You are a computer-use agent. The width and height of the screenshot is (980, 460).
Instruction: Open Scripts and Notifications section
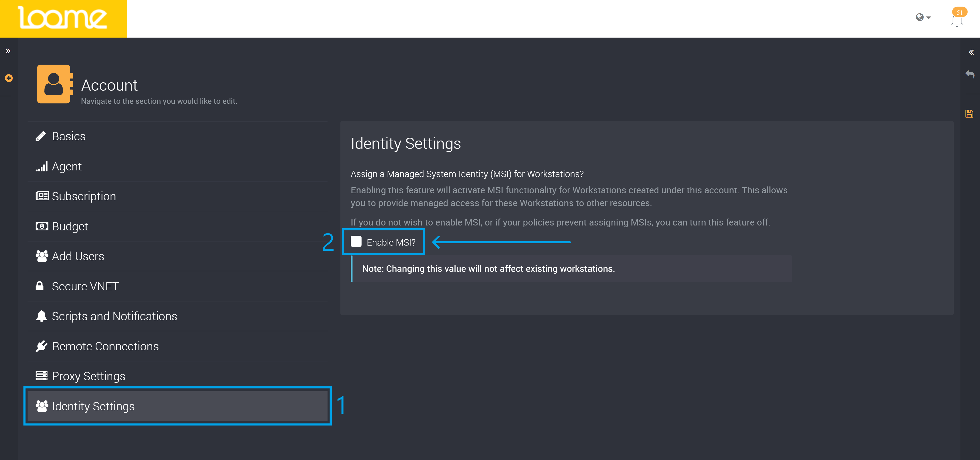[x=114, y=316]
